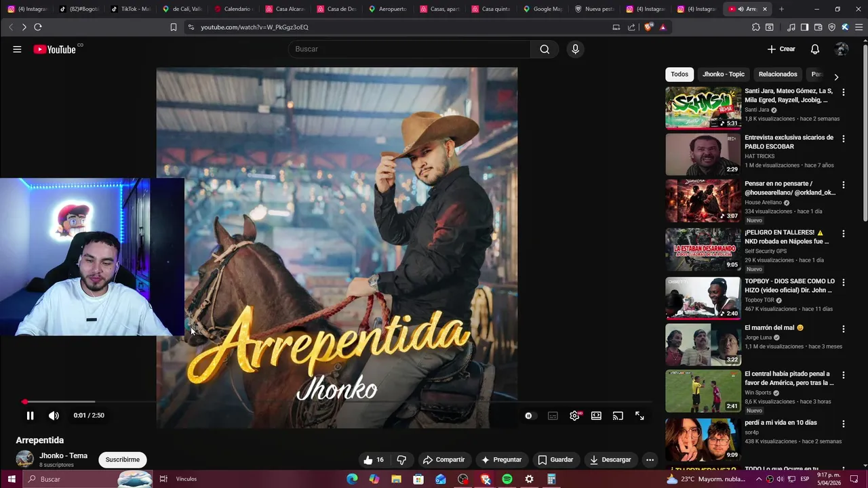Click the Crear button
This screenshot has width=868, height=488.
[781, 49]
